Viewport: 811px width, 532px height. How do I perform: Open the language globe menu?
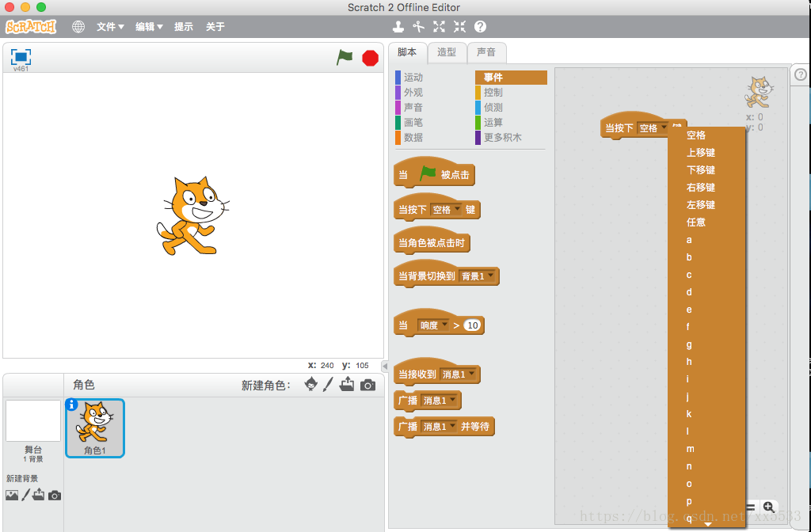point(78,26)
